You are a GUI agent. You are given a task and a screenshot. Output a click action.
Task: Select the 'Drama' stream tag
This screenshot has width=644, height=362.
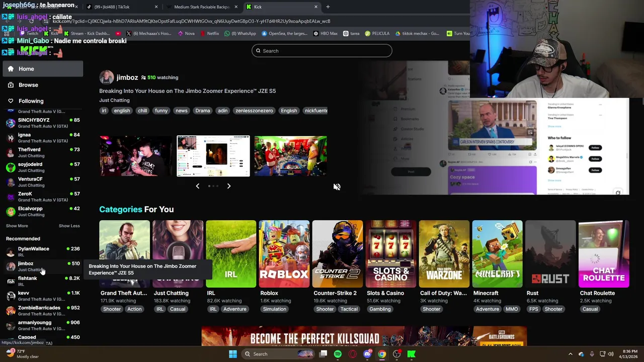(x=203, y=111)
